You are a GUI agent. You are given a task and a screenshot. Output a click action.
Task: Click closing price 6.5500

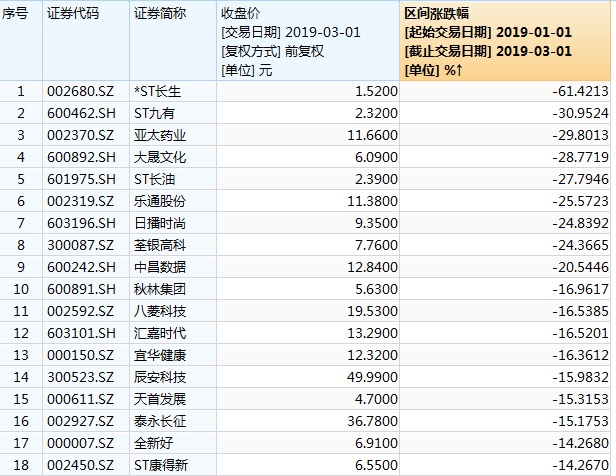click(x=308, y=465)
